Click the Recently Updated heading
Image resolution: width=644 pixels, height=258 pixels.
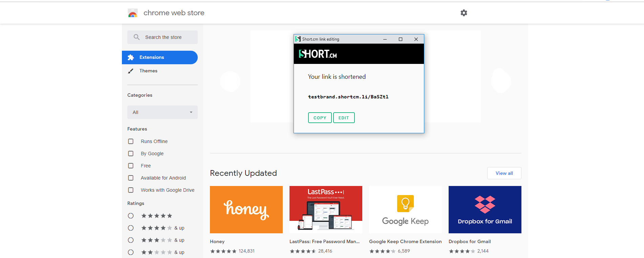click(x=243, y=173)
